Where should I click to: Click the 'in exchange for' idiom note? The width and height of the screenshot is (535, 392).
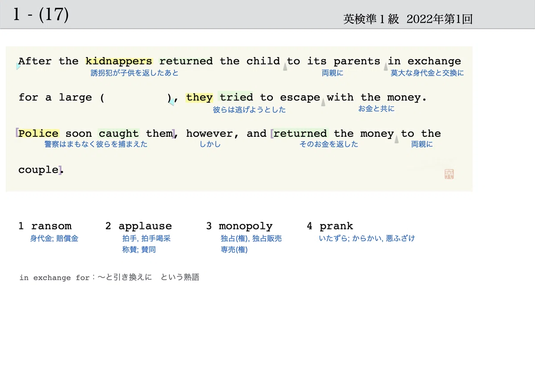point(109,278)
